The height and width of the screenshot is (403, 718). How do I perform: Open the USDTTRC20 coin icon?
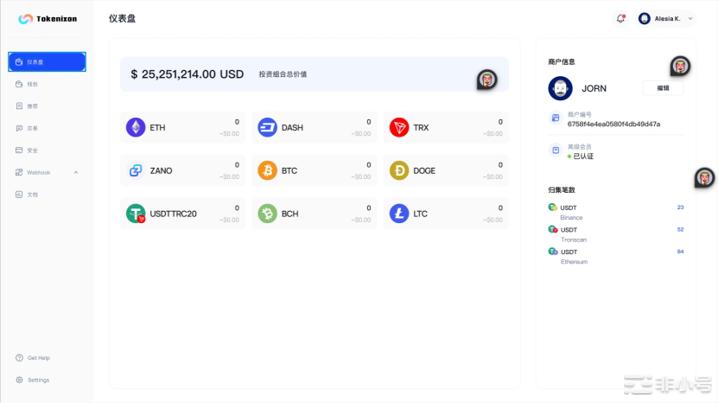[136, 213]
